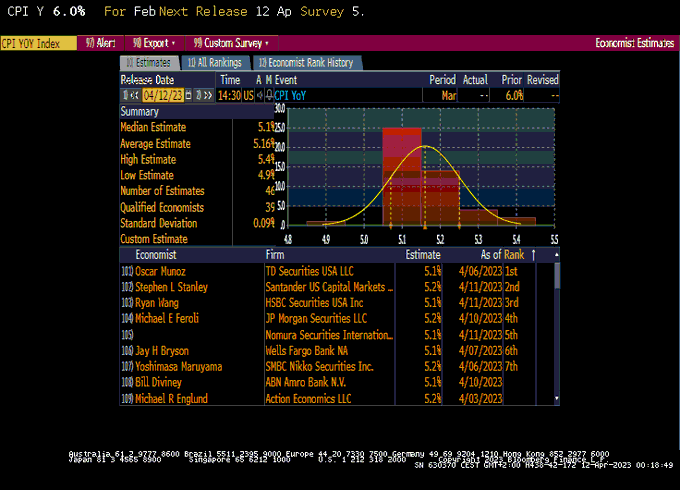Click the Rank column sort arrow
Screen dimensions: 680x490
[x=532, y=255]
